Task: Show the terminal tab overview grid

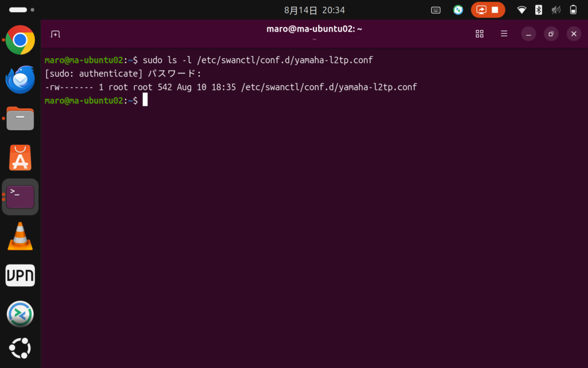Action: [x=479, y=34]
